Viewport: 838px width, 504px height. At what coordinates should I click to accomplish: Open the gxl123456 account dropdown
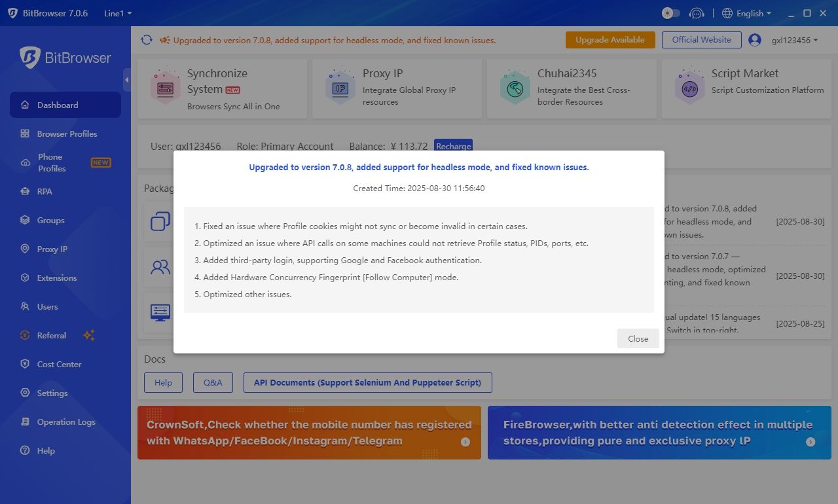point(795,40)
